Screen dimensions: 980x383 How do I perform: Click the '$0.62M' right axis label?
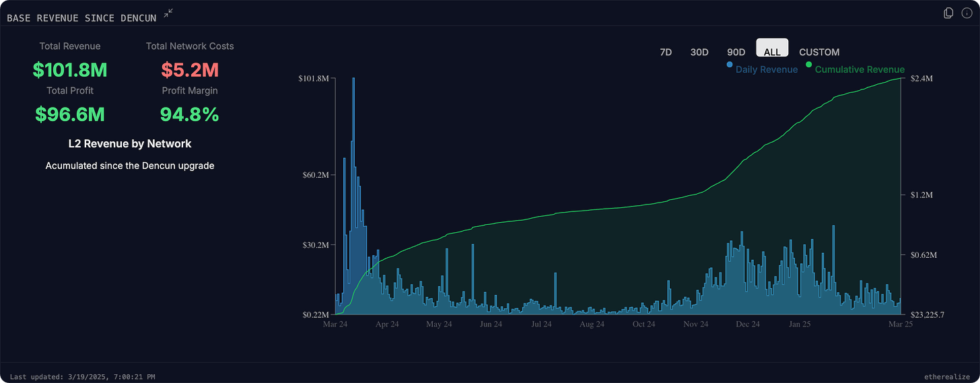[x=923, y=255]
